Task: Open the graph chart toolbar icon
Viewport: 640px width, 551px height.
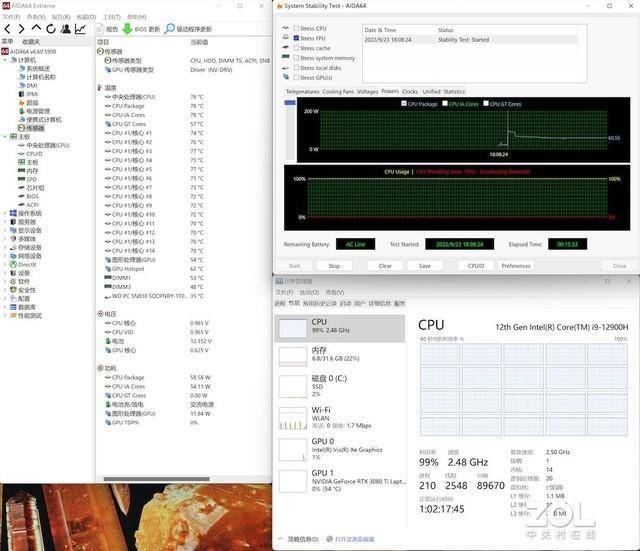Action: click(x=80, y=29)
